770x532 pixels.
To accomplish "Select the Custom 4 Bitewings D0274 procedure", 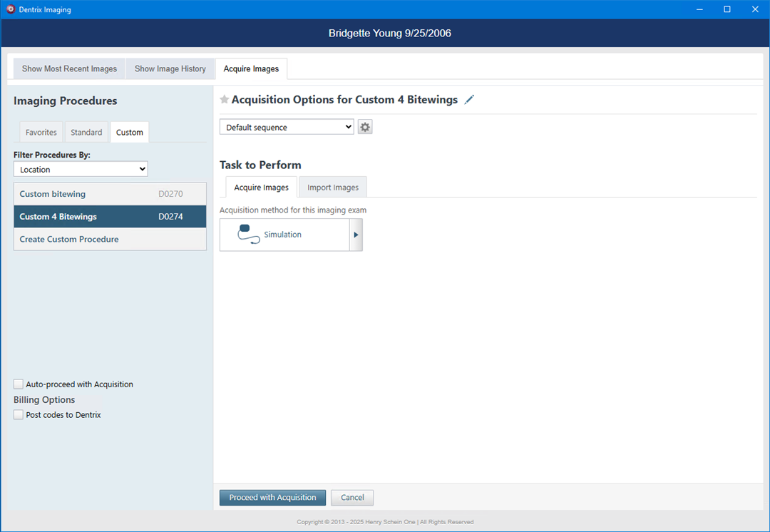I will click(110, 217).
